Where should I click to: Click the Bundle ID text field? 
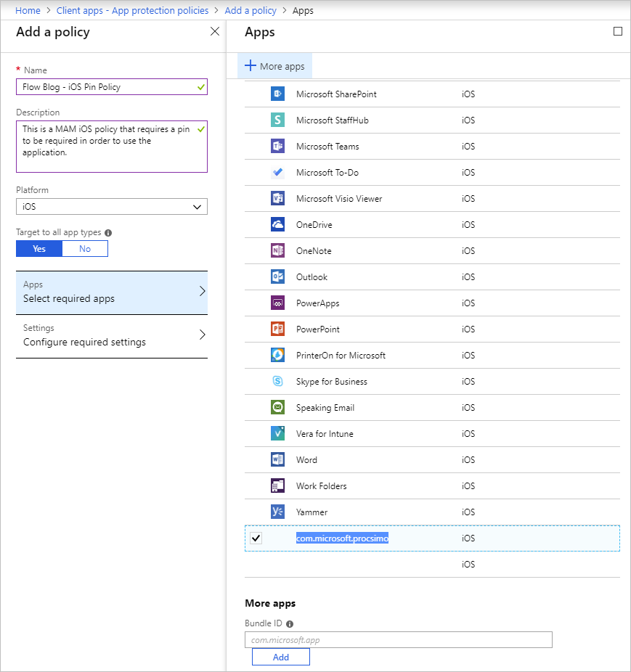(399, 640)
